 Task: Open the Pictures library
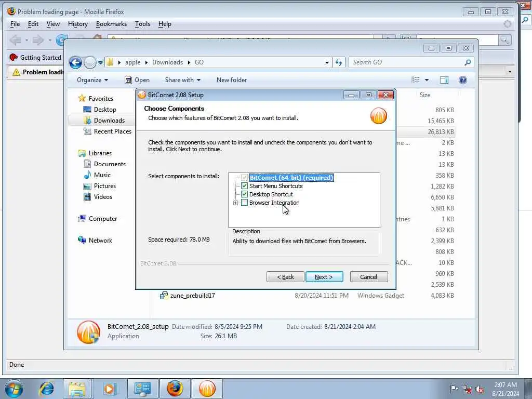coord(105,186)
